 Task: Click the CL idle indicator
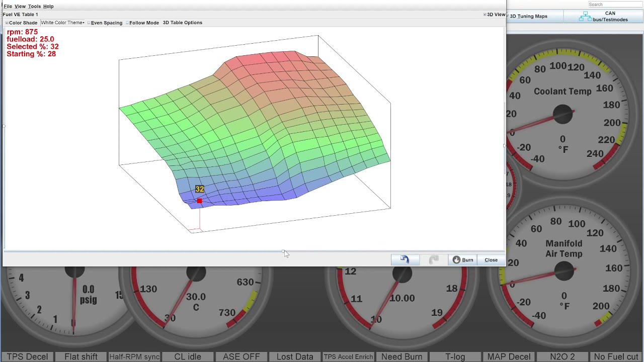pyautogui.click(x=188, y=356)
